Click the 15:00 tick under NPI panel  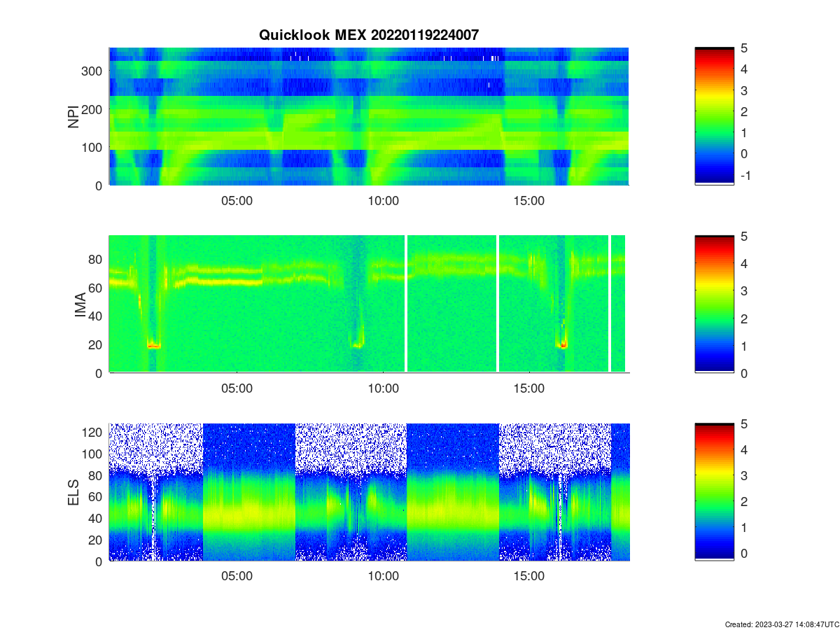pos(529,201)
